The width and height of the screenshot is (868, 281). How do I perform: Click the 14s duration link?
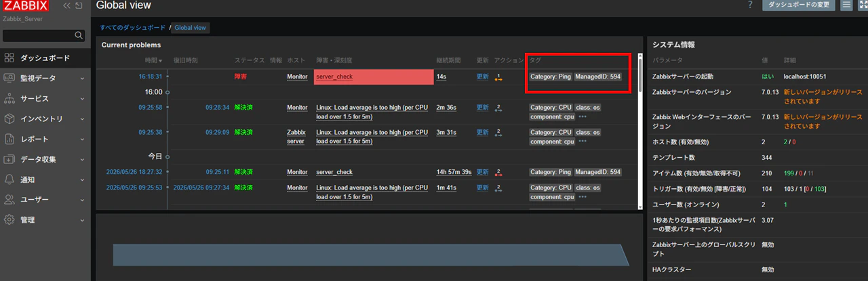click(441, 77)
